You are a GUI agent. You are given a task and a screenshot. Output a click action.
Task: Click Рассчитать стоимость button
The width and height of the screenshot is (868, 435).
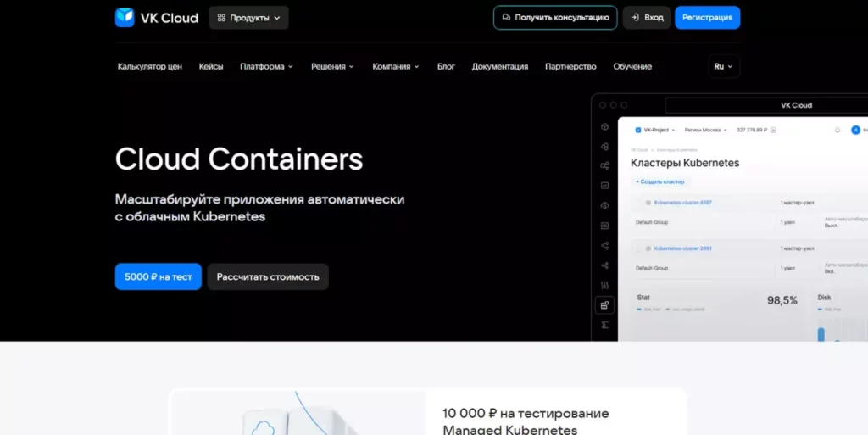pos(268,276)
